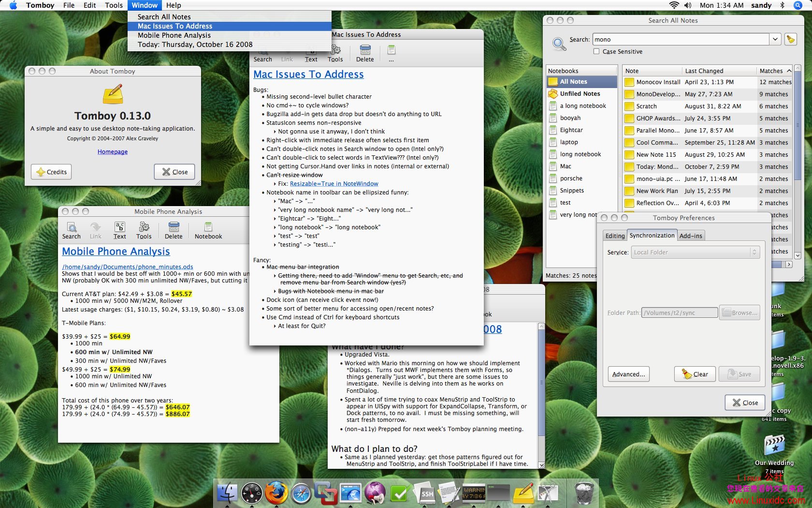Open Dashboard from the Dock
This screenshot has height=508, width=812.
(252, 493)
